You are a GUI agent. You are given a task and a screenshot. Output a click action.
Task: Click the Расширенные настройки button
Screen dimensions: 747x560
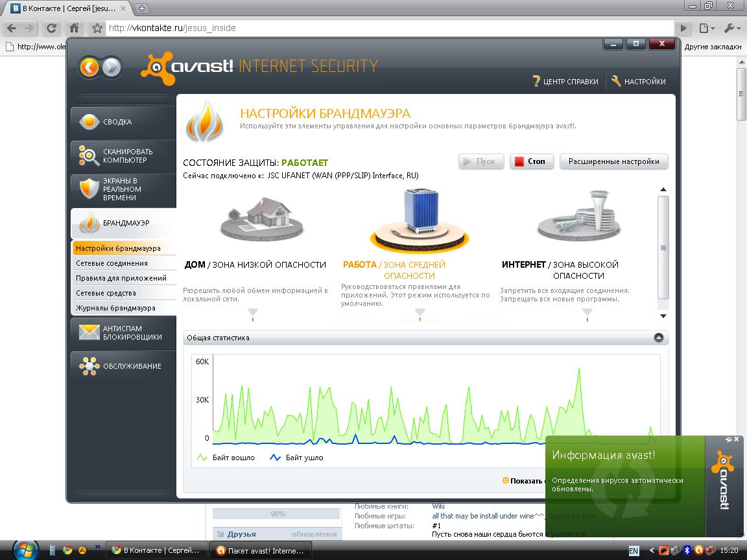pos(613,161)
